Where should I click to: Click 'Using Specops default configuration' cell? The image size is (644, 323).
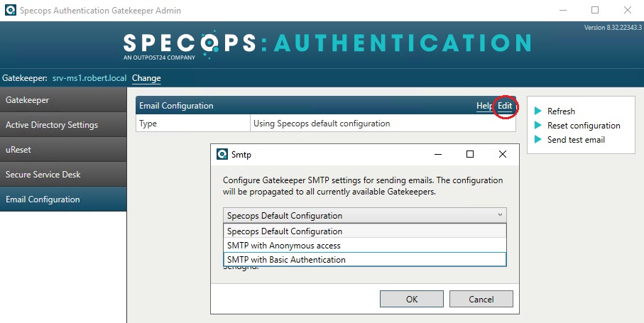[383, 124]
